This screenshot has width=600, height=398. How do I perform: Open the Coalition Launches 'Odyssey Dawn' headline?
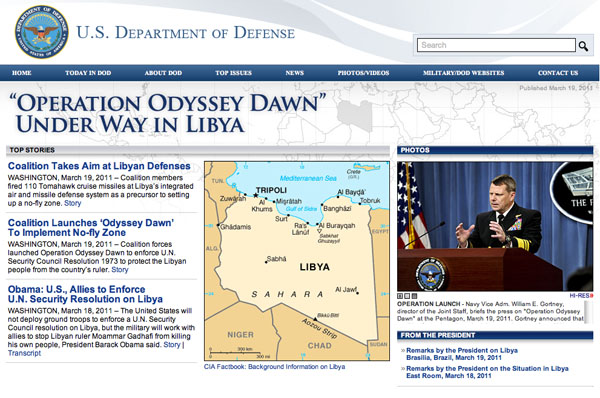click(91, 228)
